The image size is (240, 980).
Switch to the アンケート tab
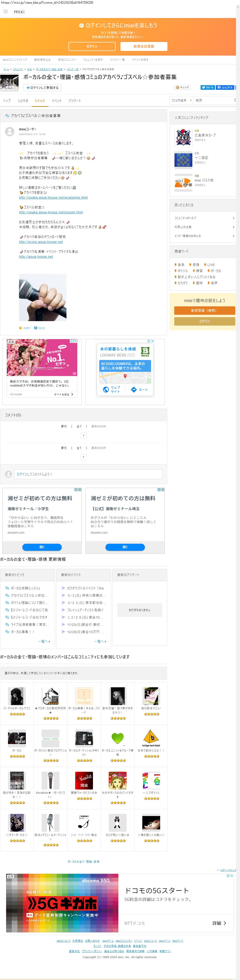[75, 101]
